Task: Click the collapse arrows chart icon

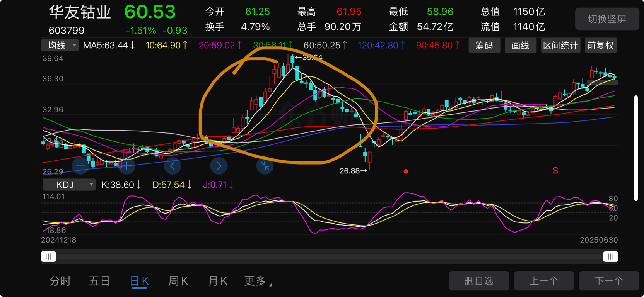Action: pyautogui.click(x=265, y=166)
